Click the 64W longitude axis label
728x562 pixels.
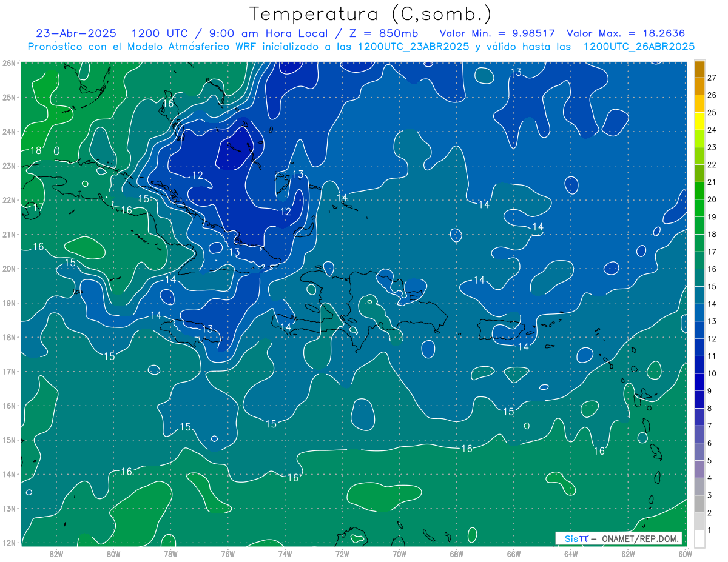pos(570,554)
